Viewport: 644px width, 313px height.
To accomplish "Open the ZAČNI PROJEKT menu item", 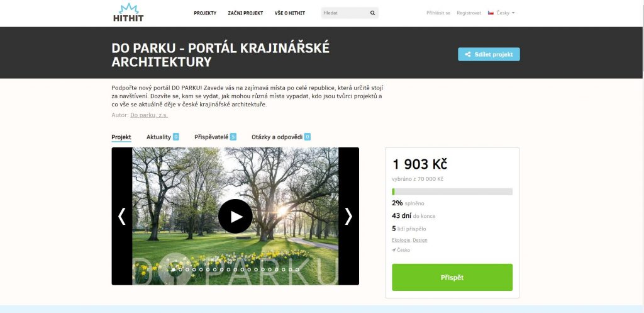I will [245, 13].
